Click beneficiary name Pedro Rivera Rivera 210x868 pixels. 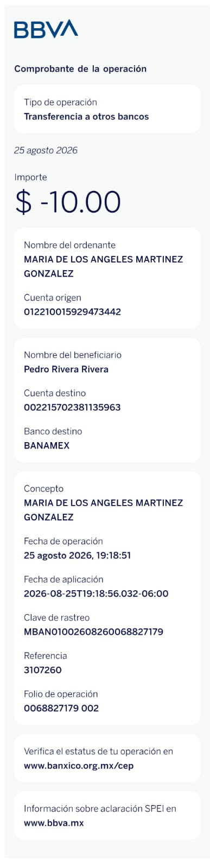pyautogui.click(x=66, y=369)
